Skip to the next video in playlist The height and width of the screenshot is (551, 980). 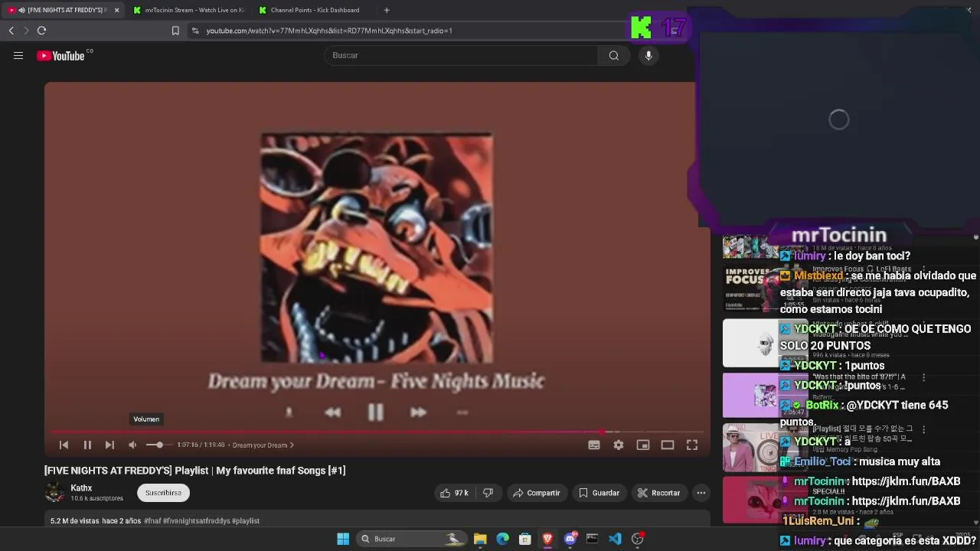[x=109, y=445]
